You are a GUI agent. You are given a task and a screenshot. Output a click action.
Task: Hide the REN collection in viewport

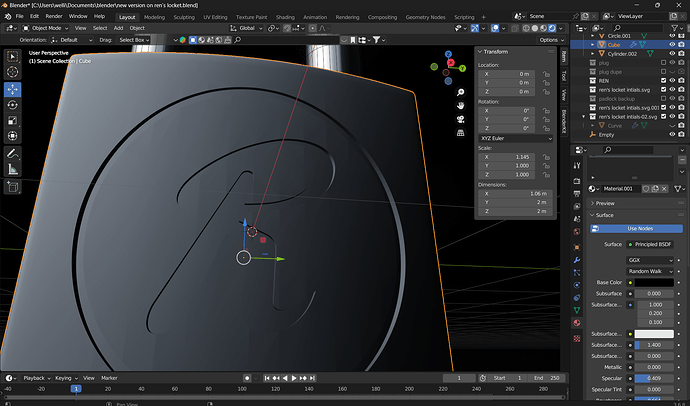point(672,80)
